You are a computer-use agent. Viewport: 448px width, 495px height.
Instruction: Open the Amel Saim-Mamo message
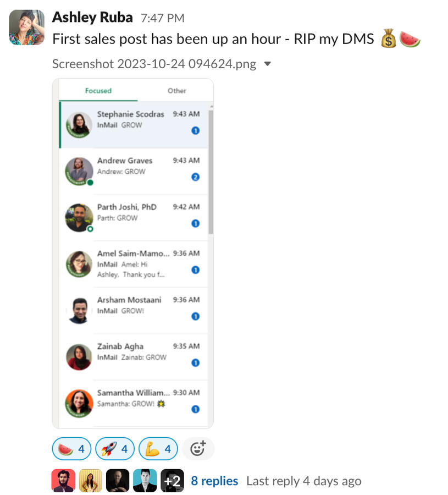pyautogui.click(x=134, y=264)
